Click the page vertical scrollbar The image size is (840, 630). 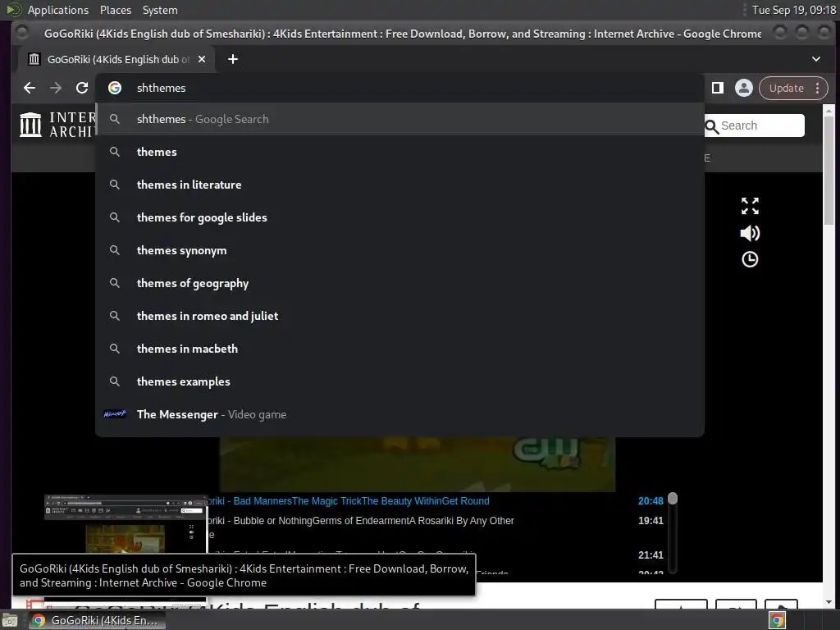(x=829, y=171)
